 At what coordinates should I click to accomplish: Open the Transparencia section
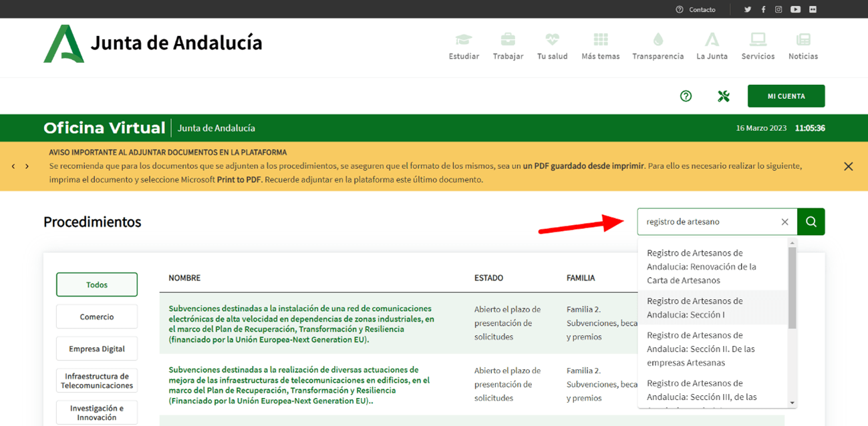(658, 47)
